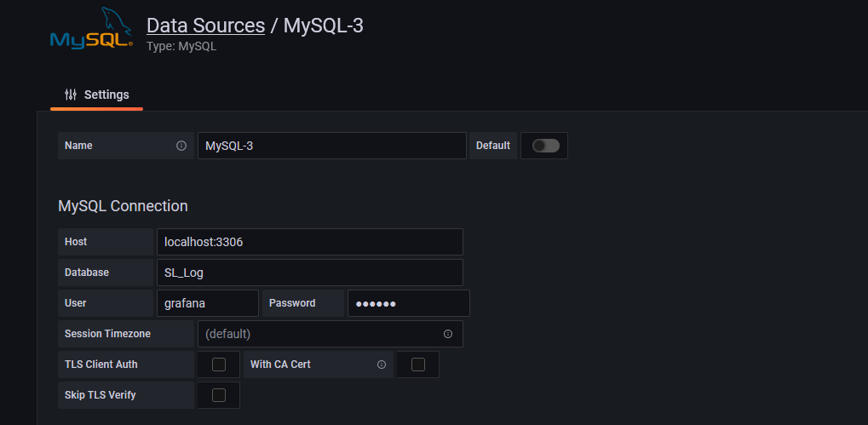The image size is (868, 425).
Task: Click the User field containing grafana
Action: pyautogui.click(x=208, y=303)
